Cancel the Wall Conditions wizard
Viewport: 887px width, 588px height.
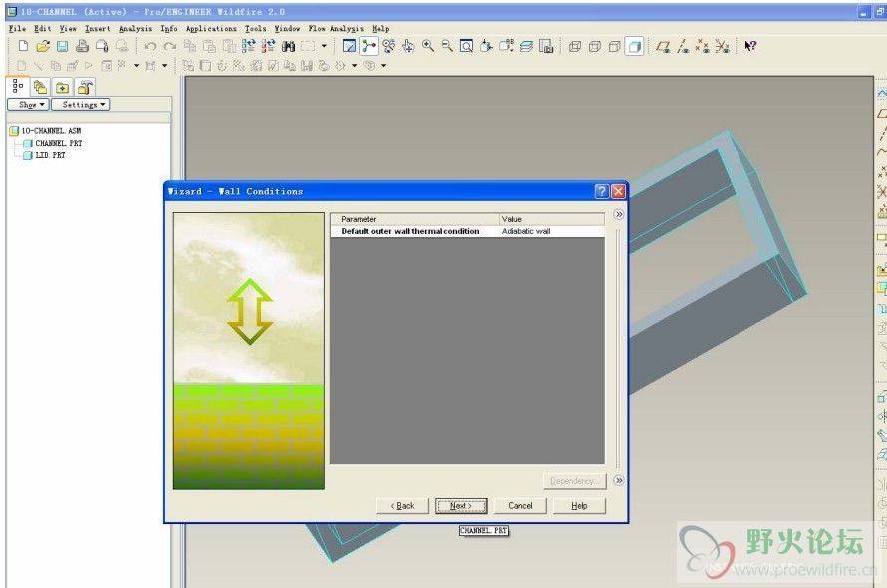(x=520, y=506)
